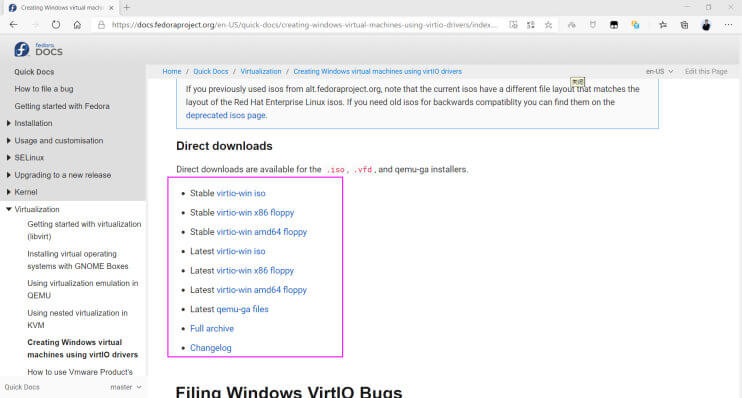The image size is (742, 398).
Task: Open Getting started with Fedora
Action: point(62,106)
